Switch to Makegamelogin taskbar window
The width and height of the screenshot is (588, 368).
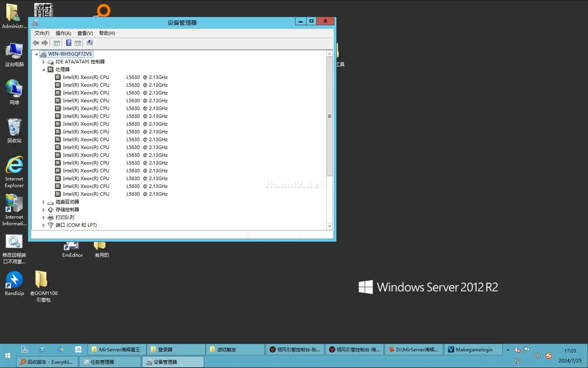473,350
